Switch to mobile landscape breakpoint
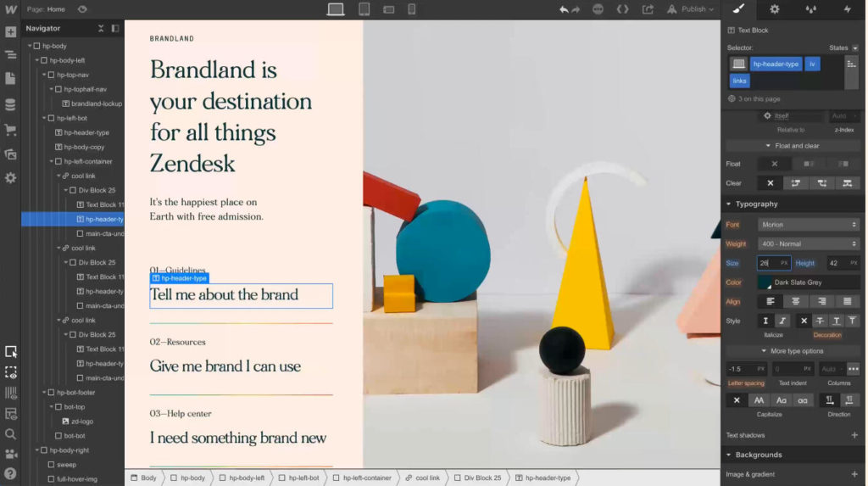The width and height of the screenshot is (868, 486). [x=388, y=9]
